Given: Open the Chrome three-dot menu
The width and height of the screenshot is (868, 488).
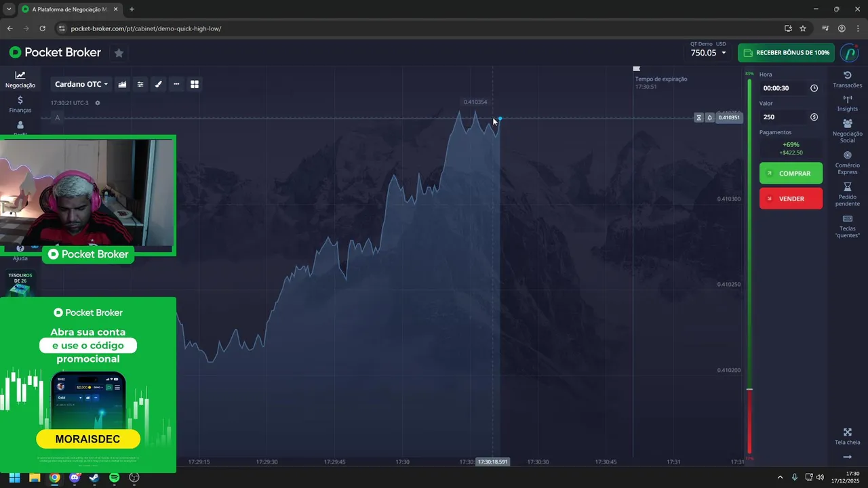Looking at the screenshot, I should click(858, 28).
